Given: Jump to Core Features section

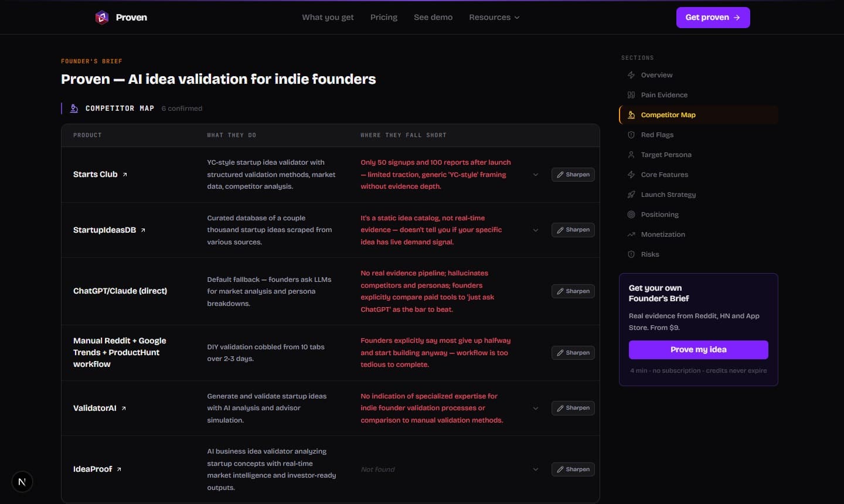Looking at the screenshot, I should pyautogui.click(x=699, y=175).
